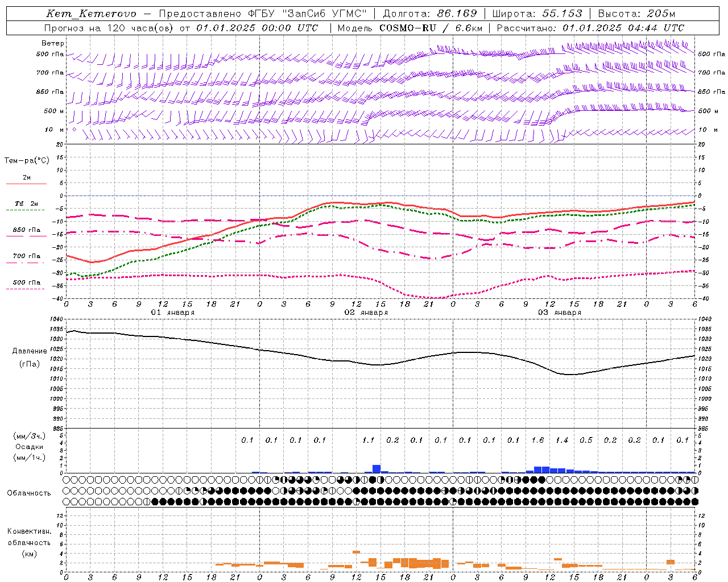Viewport: 728px width, 582px height.
Task: Click the tallest blue precipitation bar
Action: 377,469
